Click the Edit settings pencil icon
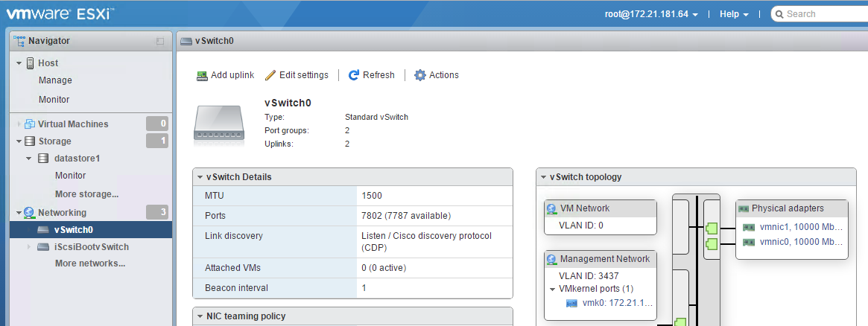868x326 pixels. [x=270, y=75]
